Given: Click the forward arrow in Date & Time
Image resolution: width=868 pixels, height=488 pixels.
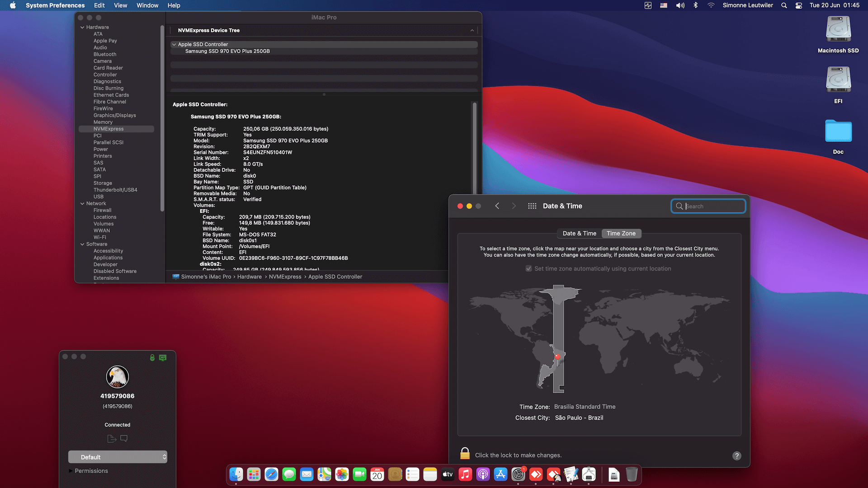Looking at the screenshot, I should [x=514, y=206].
